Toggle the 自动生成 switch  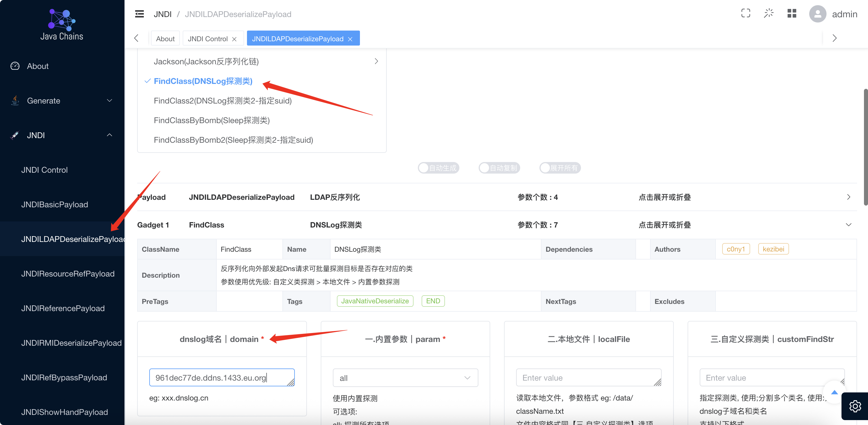click(438, 168)
